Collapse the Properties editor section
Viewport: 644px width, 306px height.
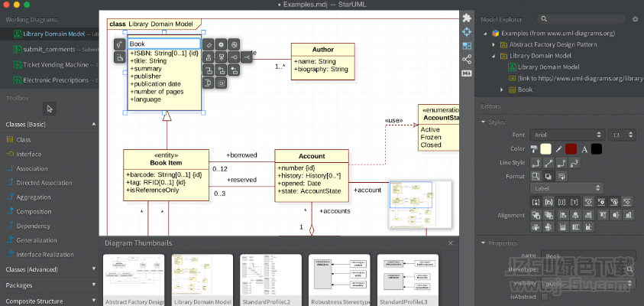pyautogui.click(x=483, y=243)
